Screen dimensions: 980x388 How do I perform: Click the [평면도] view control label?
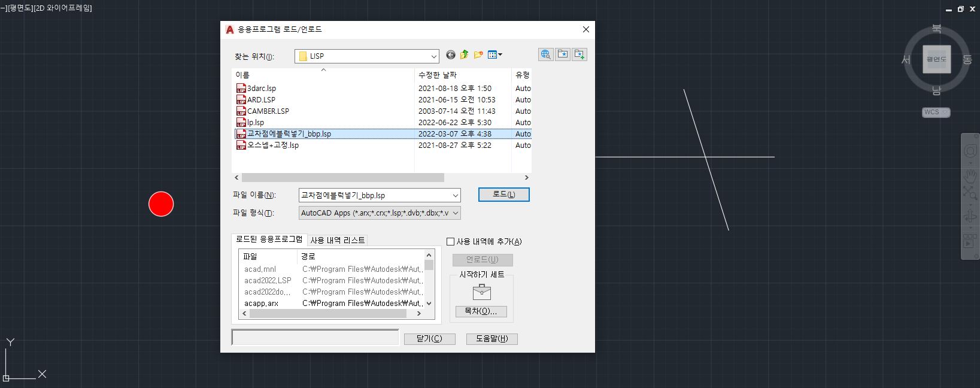(x=20, y=8)
